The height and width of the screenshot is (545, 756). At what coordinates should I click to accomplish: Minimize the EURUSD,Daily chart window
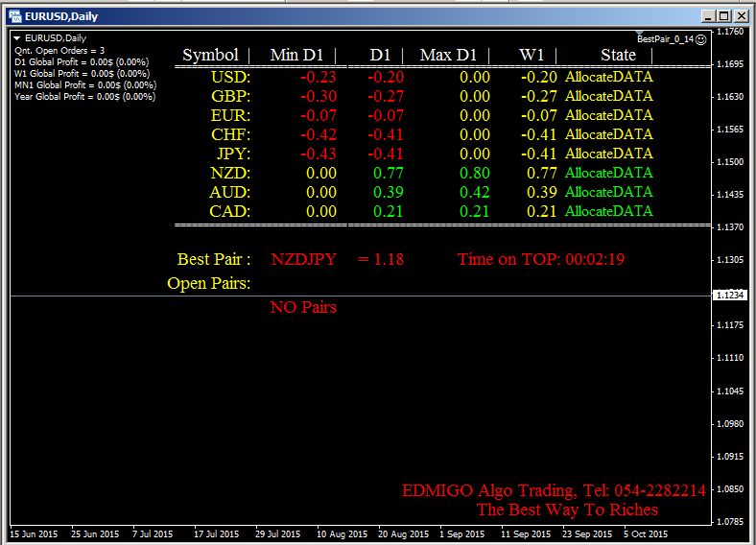pos(708,16)
